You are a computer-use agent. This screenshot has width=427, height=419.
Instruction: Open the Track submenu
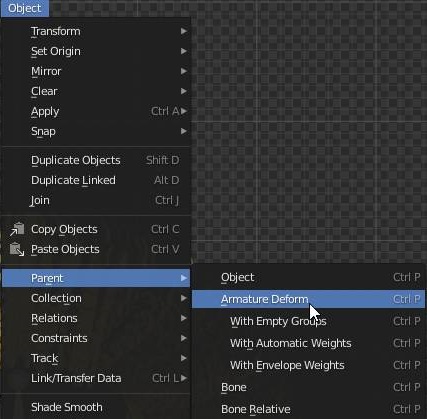pyautogui.click(x=96, y=358)
